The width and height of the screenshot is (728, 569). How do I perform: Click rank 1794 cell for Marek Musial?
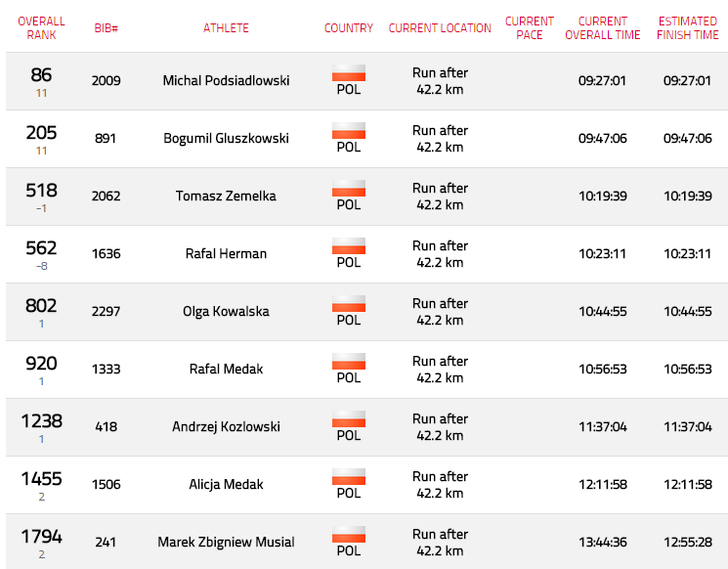41,542
